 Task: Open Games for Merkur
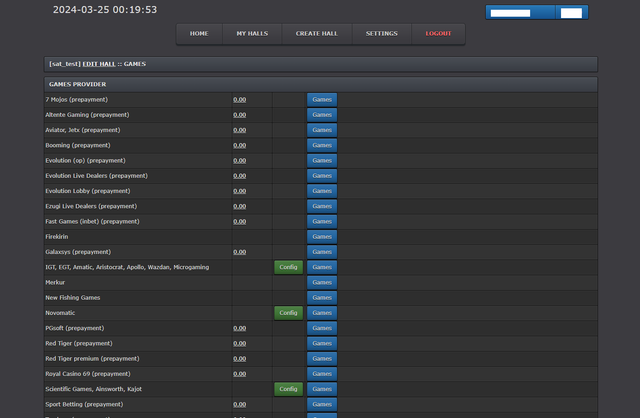pos(322,282)
